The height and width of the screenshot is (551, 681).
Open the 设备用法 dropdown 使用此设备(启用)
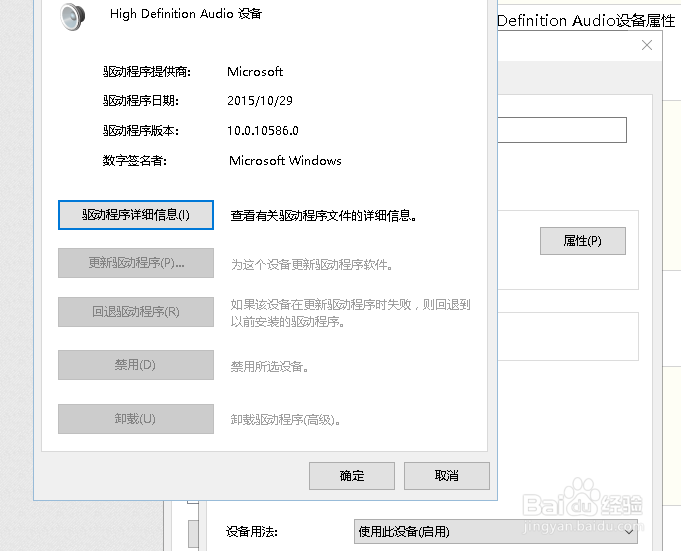496,531
